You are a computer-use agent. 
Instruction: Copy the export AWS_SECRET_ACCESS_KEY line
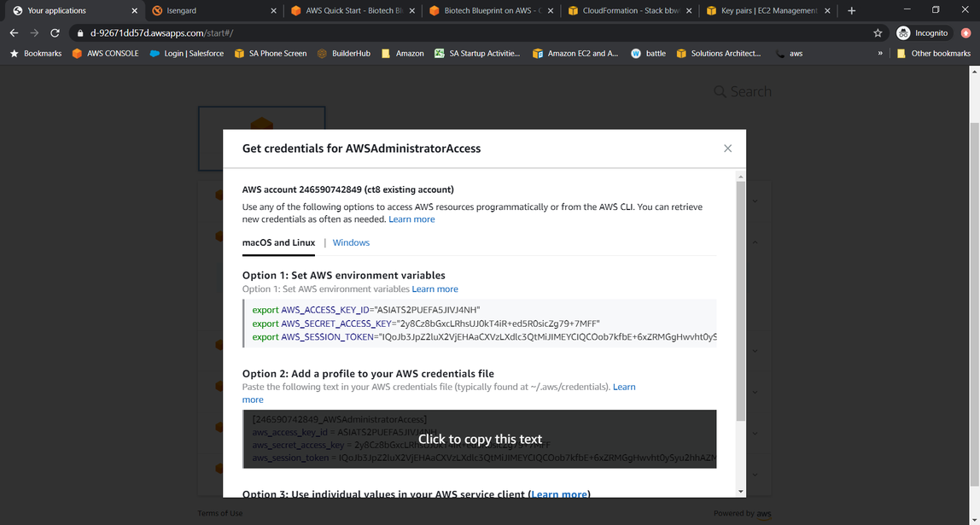click(426, 324)
